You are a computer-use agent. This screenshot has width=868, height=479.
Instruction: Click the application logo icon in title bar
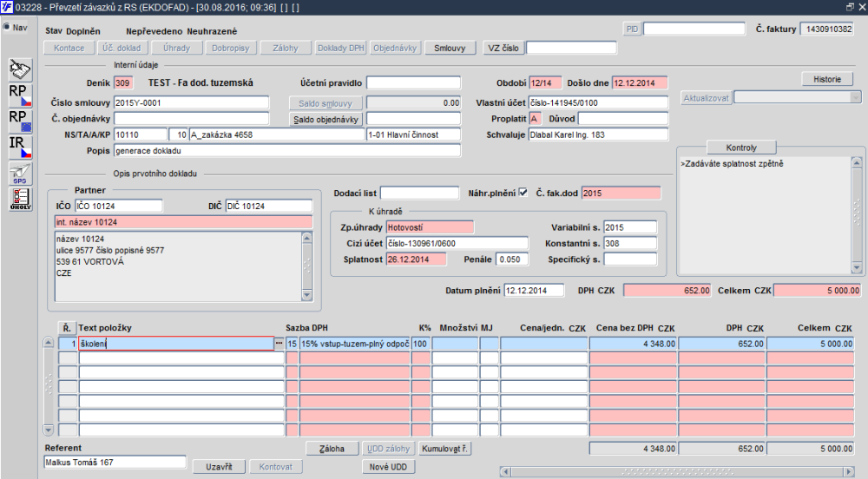pos(7,7)
